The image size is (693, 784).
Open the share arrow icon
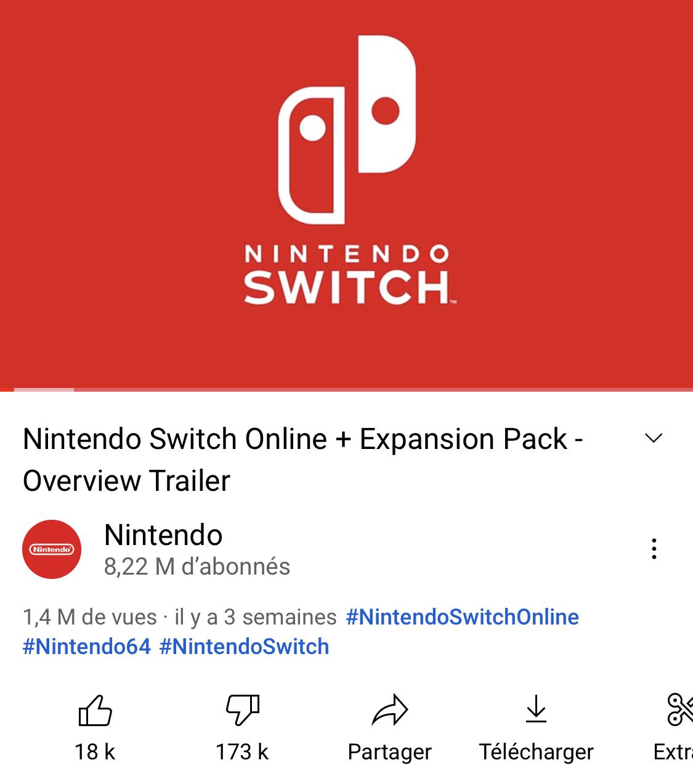(x=390, y=710)
